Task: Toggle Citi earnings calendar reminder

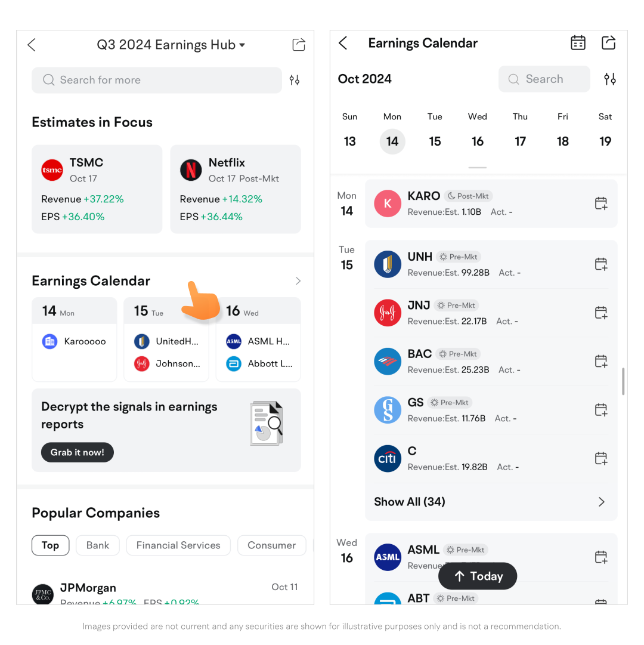Action: [601, 459]
